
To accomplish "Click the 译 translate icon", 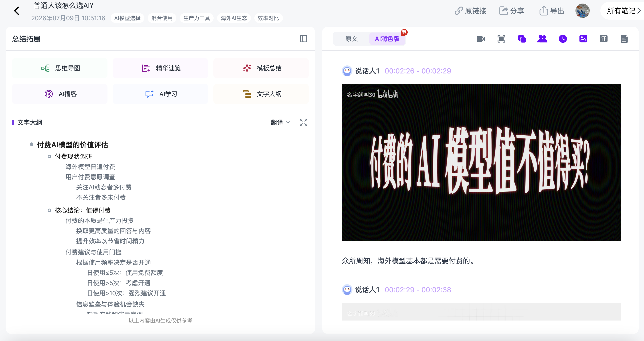I will click(x=604, y=39).
